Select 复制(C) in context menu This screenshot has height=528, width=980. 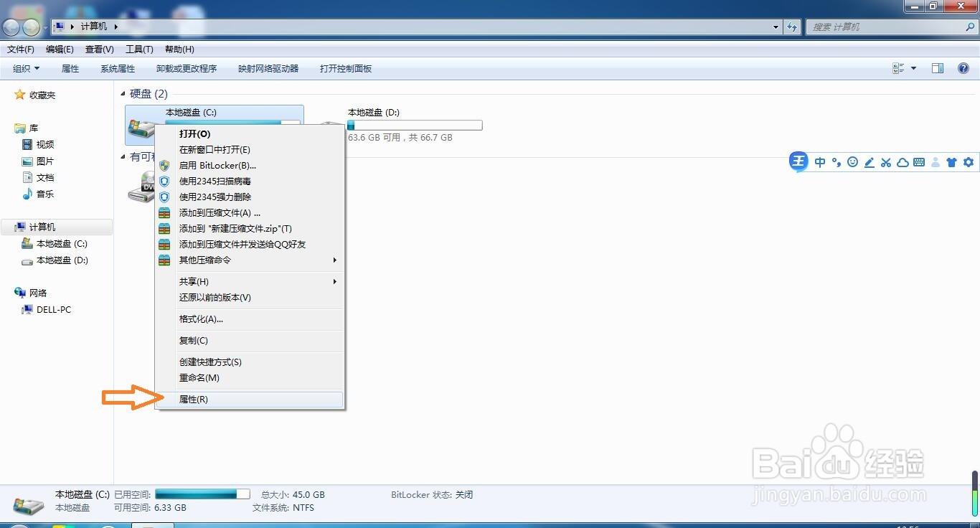tap(250, 341)
